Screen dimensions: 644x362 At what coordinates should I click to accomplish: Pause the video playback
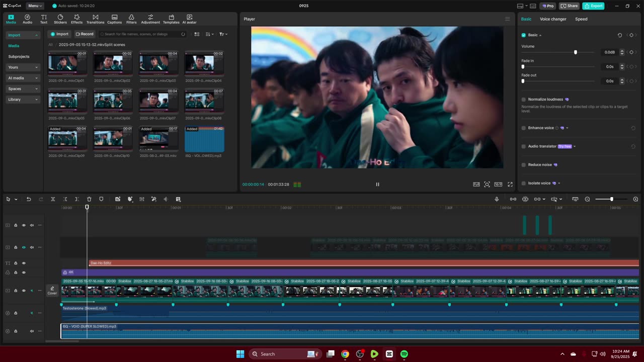click(377, 185)
